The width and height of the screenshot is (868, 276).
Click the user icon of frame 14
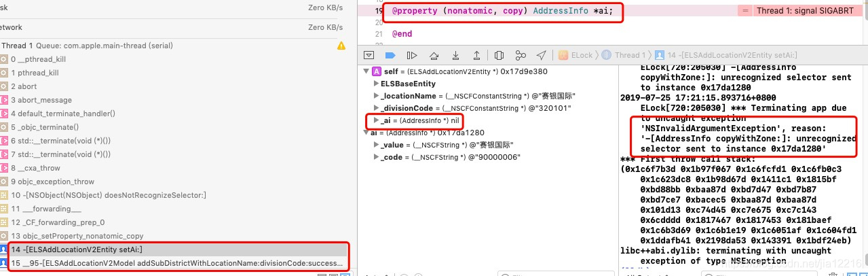(x=3, y=249)
